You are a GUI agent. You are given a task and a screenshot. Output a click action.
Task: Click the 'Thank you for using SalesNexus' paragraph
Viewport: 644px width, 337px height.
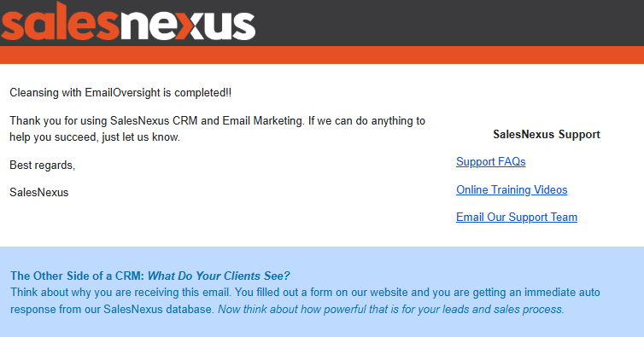click(x=217, y=129)
